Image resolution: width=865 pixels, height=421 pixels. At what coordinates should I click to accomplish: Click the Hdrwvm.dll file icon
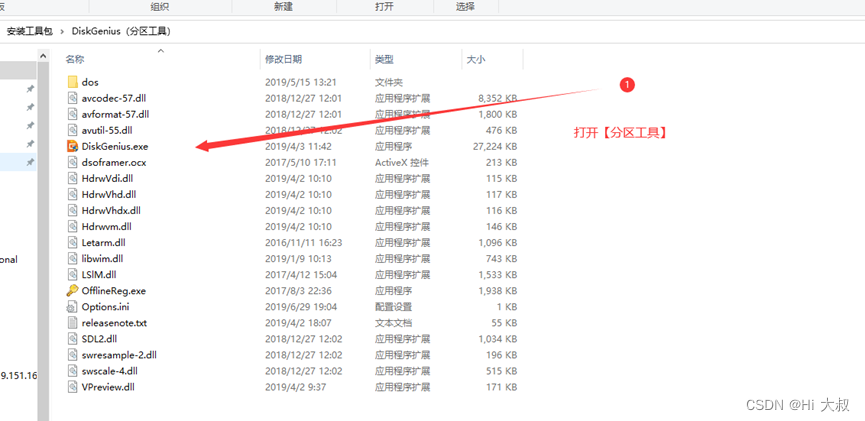click(72, 226)
